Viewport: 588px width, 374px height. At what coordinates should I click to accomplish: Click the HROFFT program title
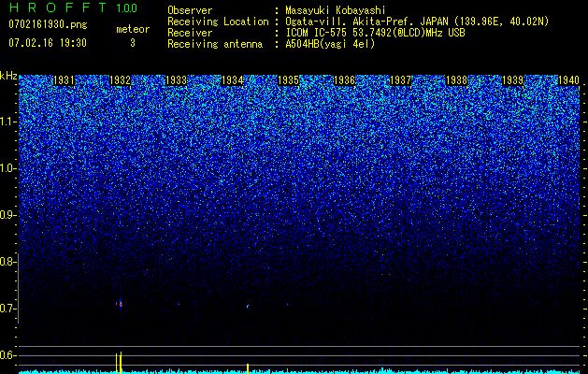click(59, 7)
